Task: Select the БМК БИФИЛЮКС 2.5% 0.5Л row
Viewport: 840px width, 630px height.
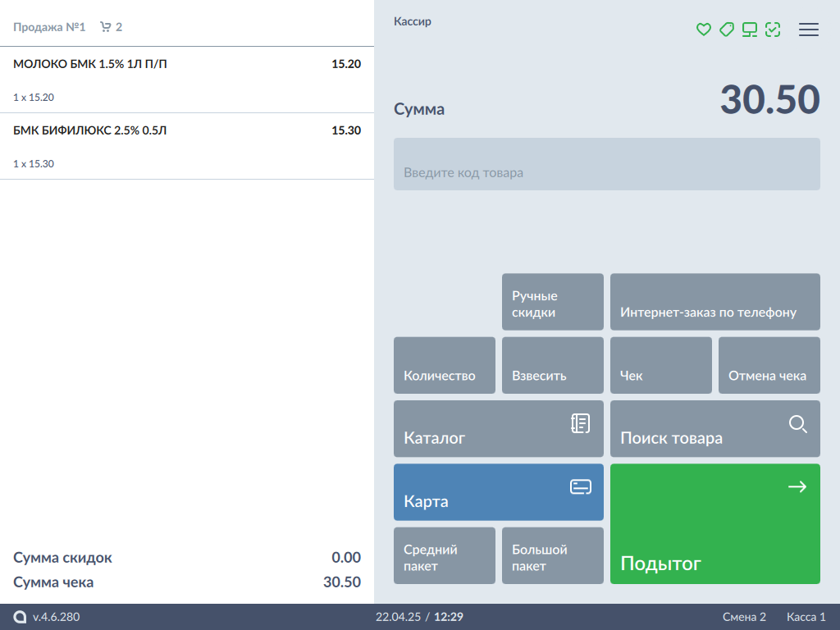Action: coord(187,146)
